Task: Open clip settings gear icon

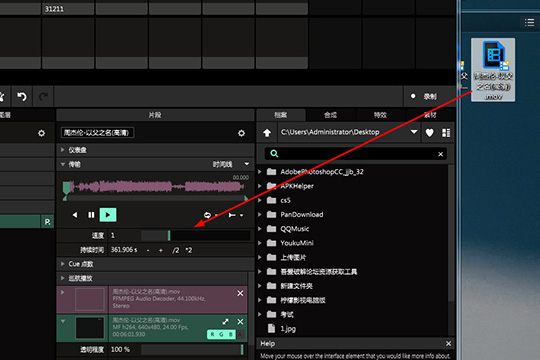Action: (241, 133)
